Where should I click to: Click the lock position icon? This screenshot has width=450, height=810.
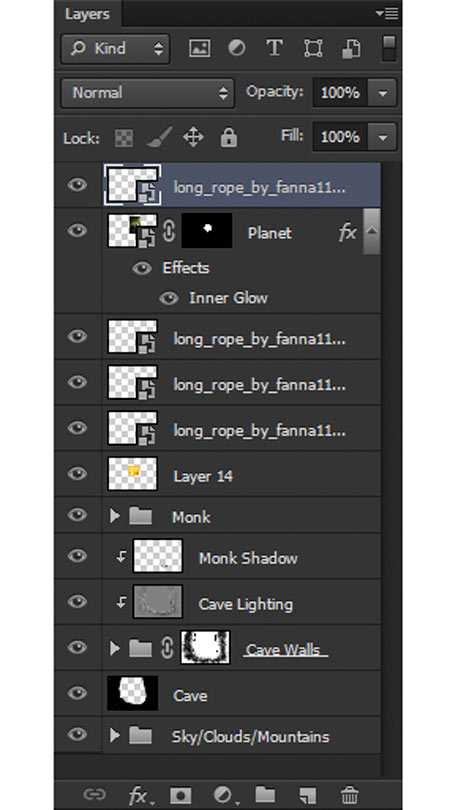coord(193,138)
